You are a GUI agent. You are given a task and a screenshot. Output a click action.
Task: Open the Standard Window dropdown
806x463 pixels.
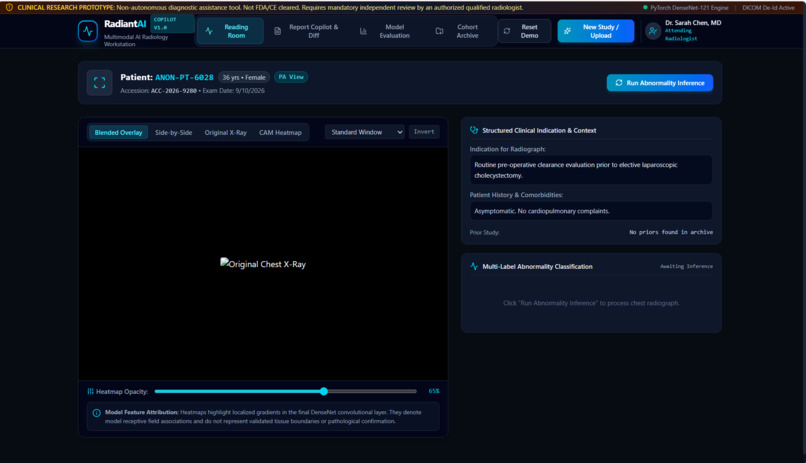(365, 132)
